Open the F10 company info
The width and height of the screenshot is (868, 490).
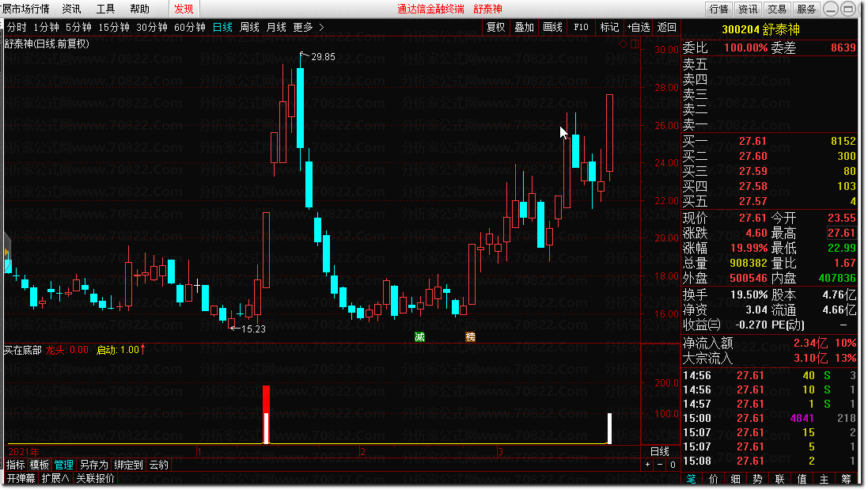pyautogui.click(x=581, y=27)
